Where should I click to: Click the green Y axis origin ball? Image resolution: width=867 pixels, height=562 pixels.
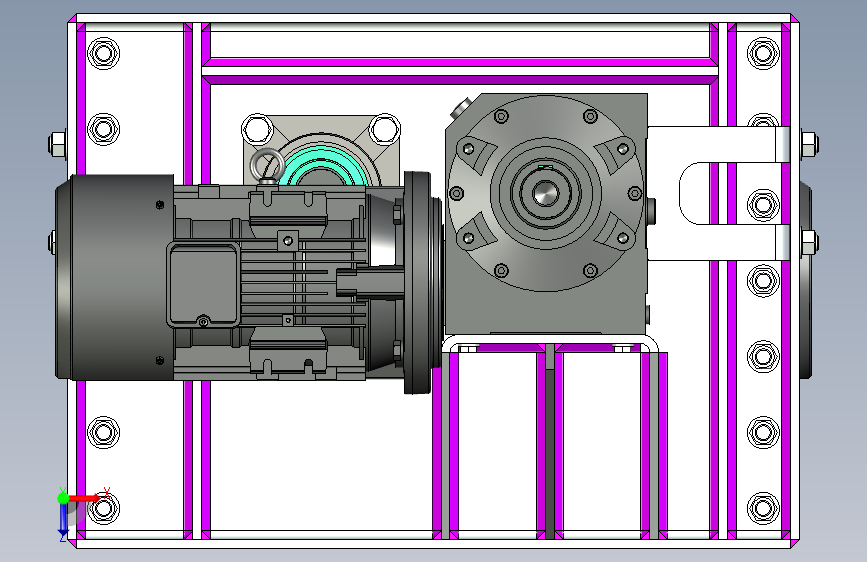[63, 498]
